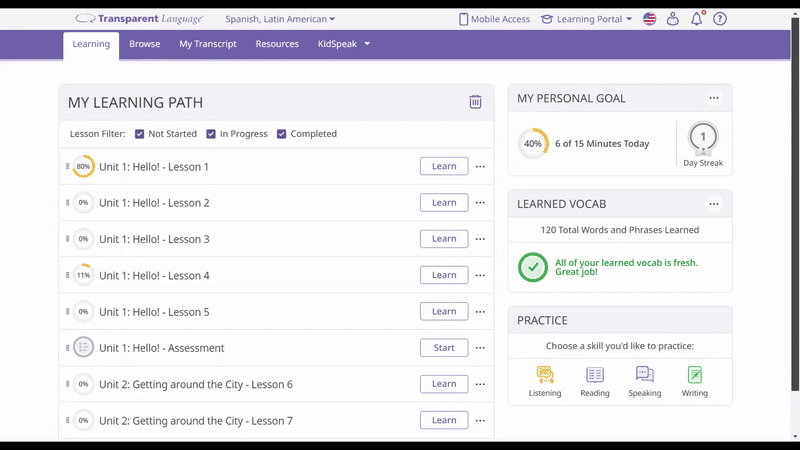Click Learn for Lesson 6
Viewport: 800px width, 450px height.
[x=444, y=384]
